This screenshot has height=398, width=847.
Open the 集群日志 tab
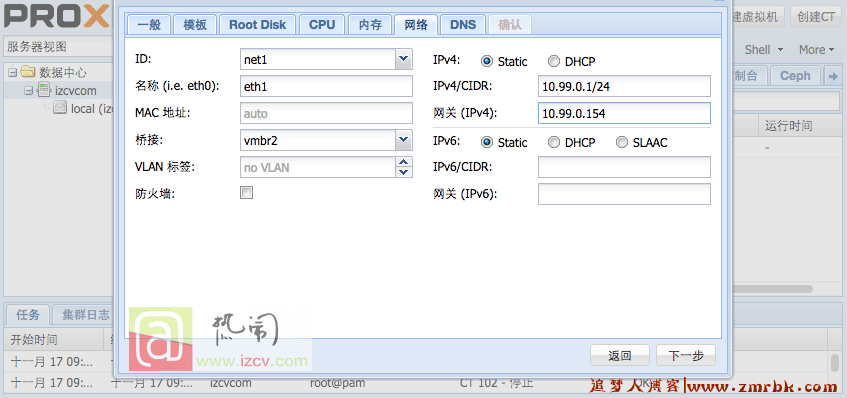(85, 315)
